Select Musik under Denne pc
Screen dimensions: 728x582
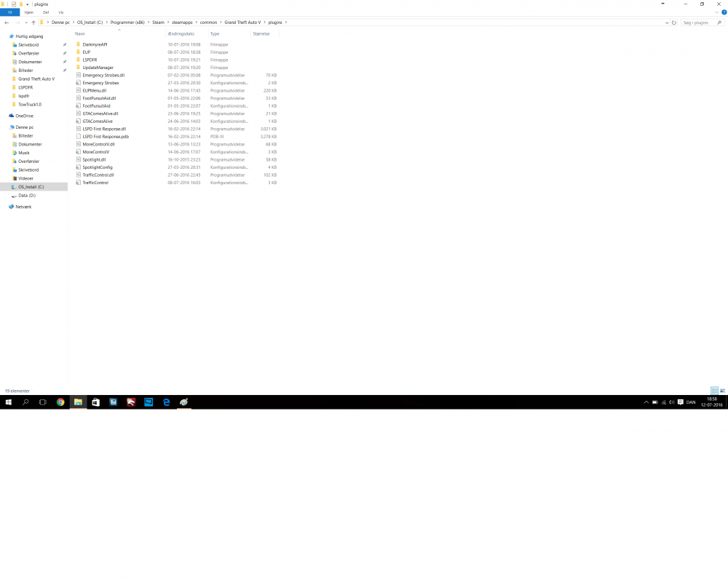click(x=24, y=153)
